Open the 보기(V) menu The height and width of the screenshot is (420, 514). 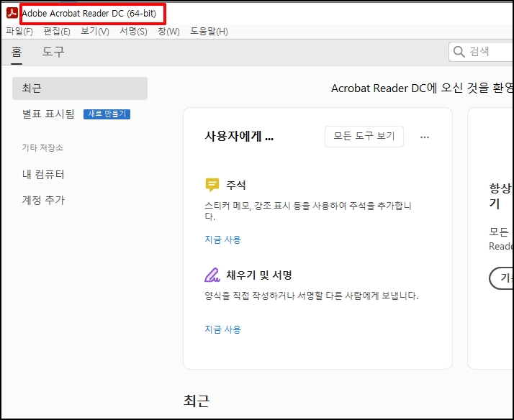click(95, 32)
